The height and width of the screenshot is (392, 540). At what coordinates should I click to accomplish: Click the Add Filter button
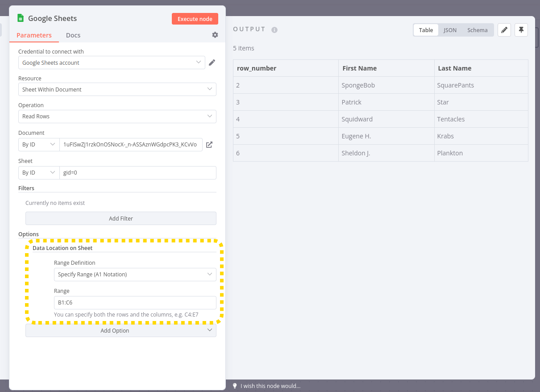[x=121, y=218]
